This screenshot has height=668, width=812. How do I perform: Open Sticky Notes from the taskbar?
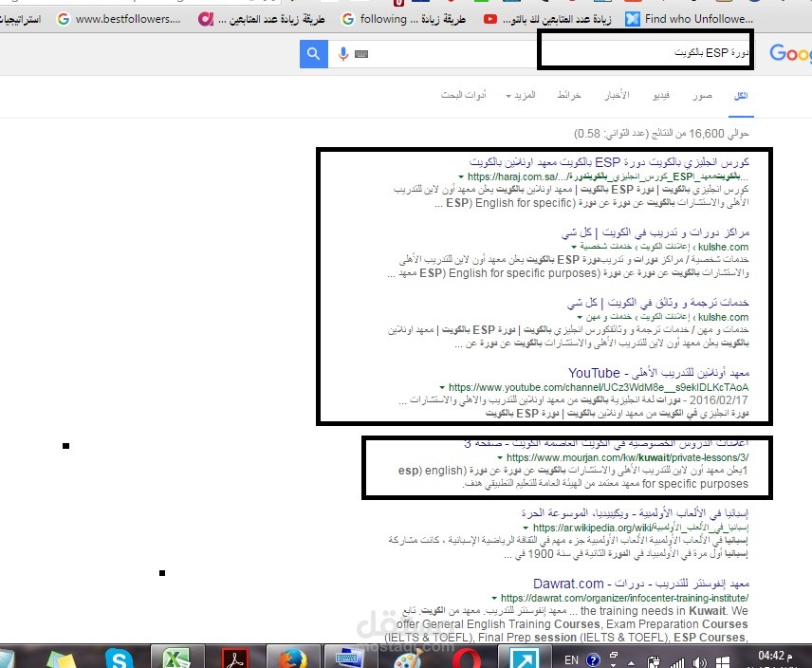click(61, 659)
